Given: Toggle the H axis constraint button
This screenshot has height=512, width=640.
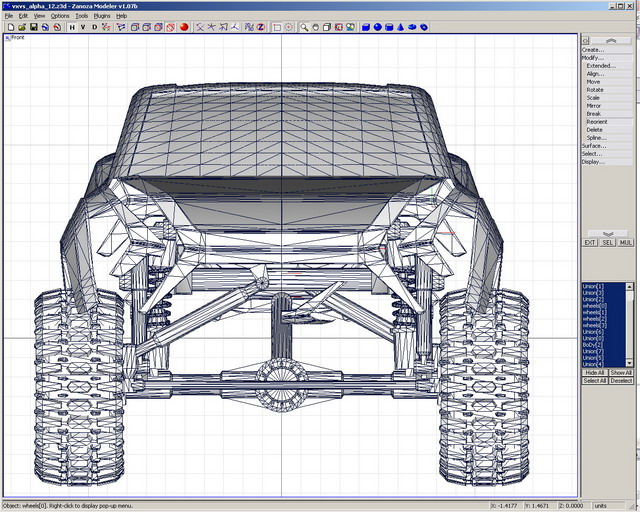Looking at the screenshot, I should [x=72, y=27].
